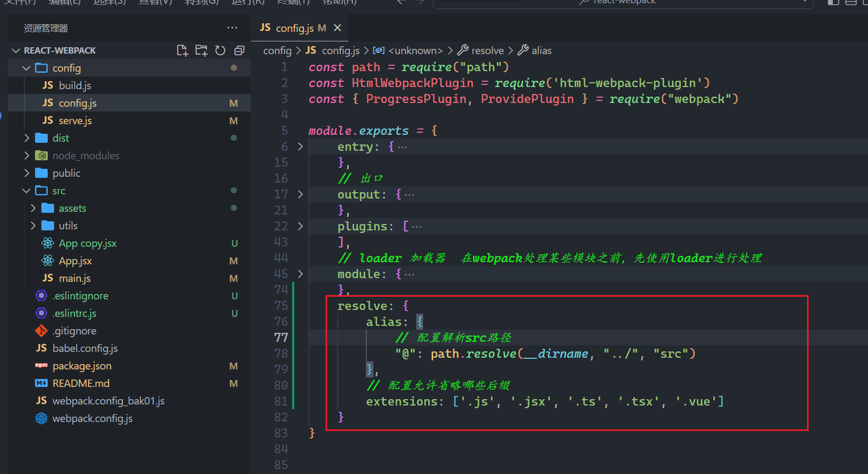Screen dimensions: 868x474
Task: Expand the assets folder
Action: coord(33,208)
